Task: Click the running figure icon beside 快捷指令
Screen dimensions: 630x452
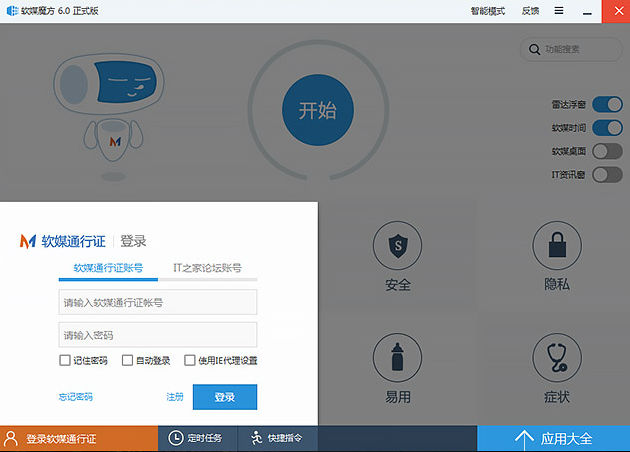Action: click(x=256, y=438)
